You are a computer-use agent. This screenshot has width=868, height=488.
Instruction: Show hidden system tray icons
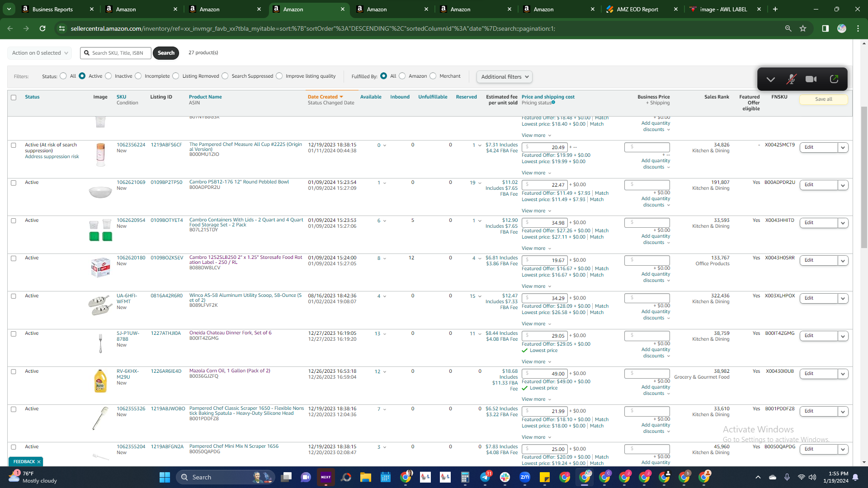[x=758, y=477]
